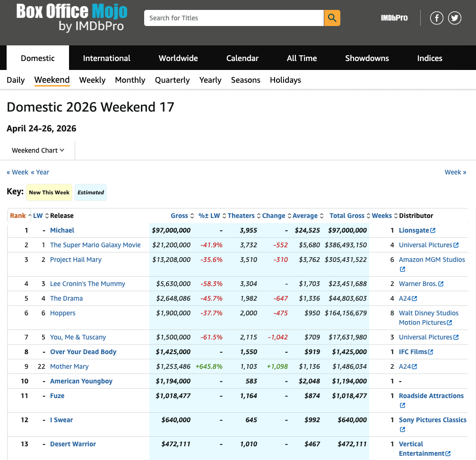
Task: Switch to the Monthly sub-tab
Action: pos(130,80)
